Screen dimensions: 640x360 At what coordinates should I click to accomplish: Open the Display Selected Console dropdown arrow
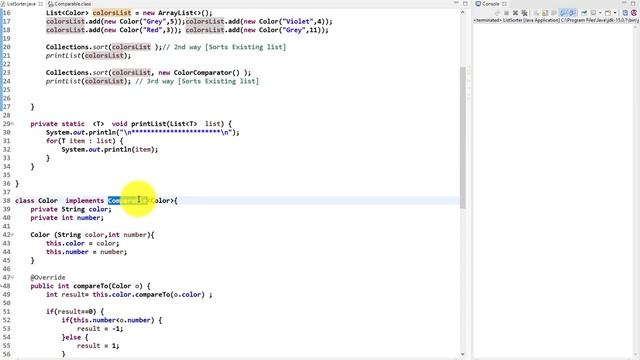tap(600, 13)
